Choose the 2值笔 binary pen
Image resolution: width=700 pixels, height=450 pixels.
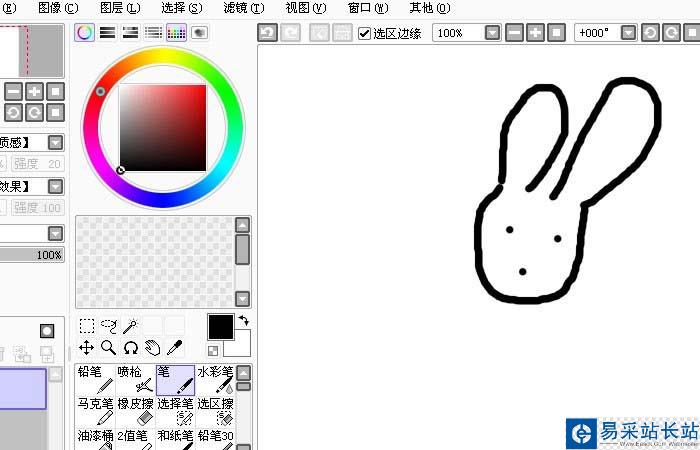[136, 439]
